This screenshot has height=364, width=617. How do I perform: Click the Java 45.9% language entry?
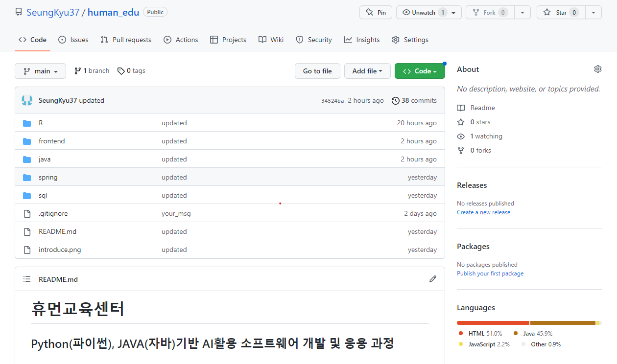point(533,333)
